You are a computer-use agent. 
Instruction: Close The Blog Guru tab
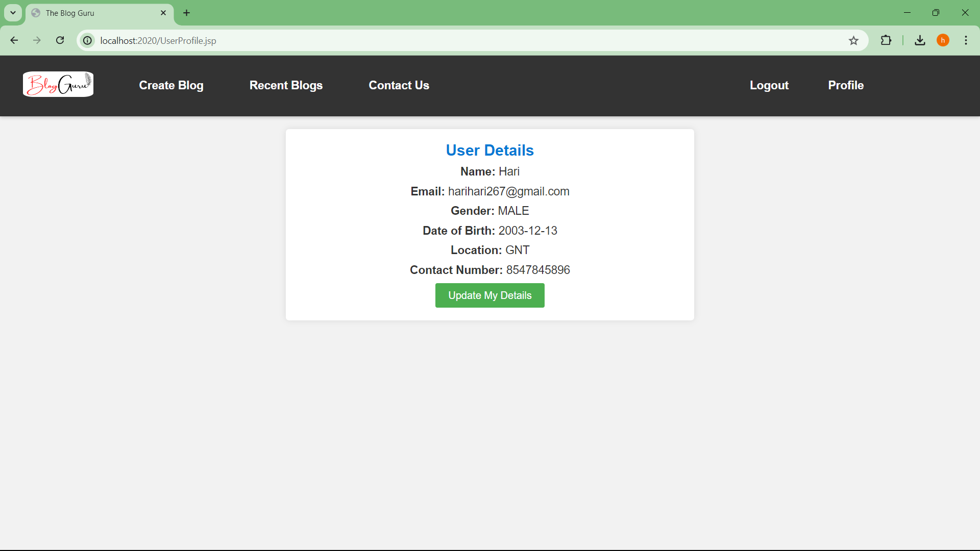pyautogui.click(x=163, y=13)
